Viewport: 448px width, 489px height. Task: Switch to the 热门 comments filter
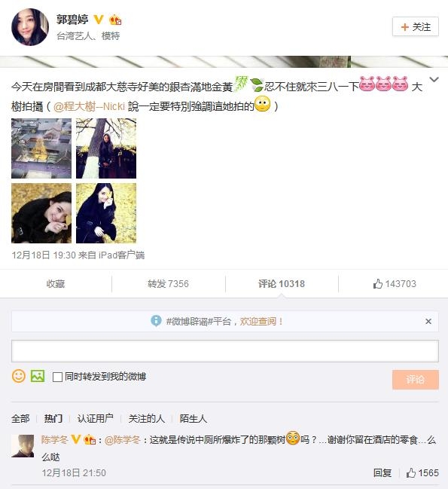(x=53, y=418)
